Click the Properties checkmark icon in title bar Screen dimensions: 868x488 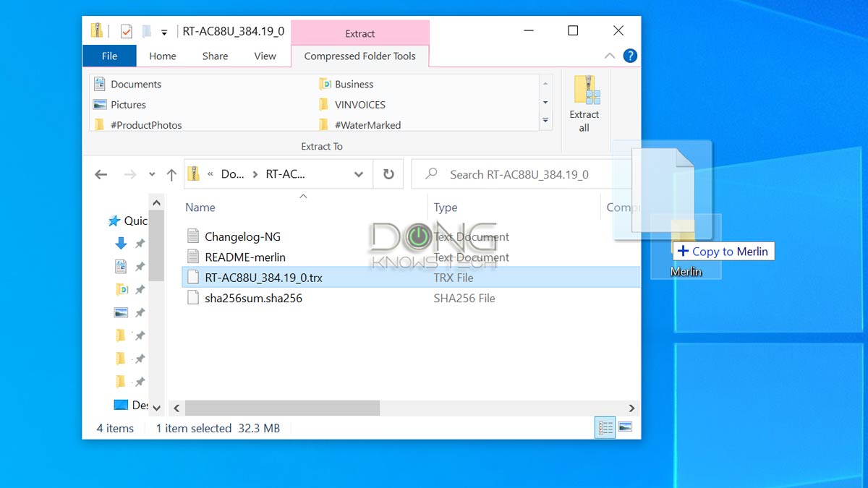(x=126, y=31)
